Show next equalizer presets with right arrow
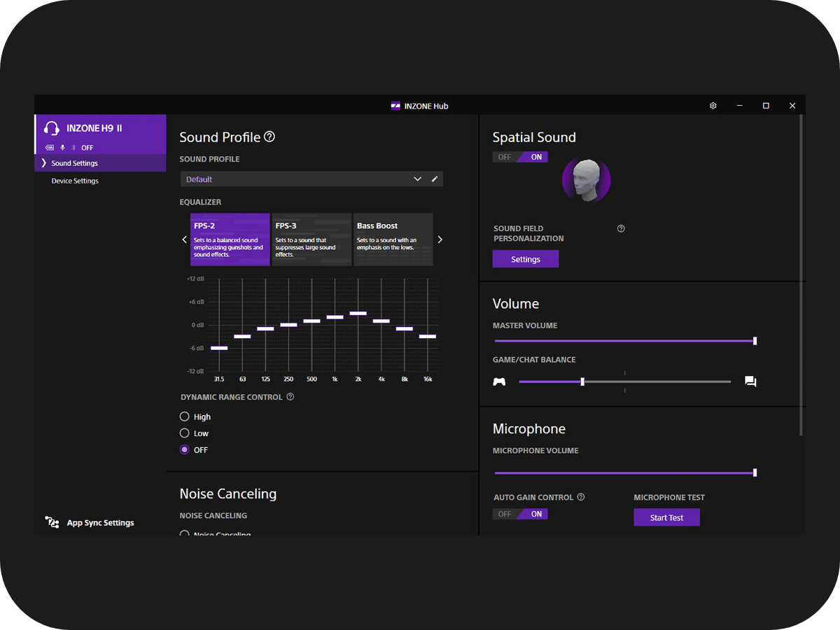Image resolution: width=840 pixels, height=630 pixels. click(x=440, y=239)
